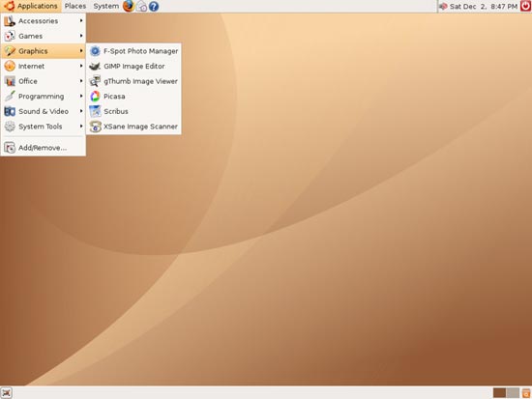Screen dimensions: 532x399
Task: Click the Show Desktop icon in the bottom panel
Action: pyautogui.click(x=7, y=393)
